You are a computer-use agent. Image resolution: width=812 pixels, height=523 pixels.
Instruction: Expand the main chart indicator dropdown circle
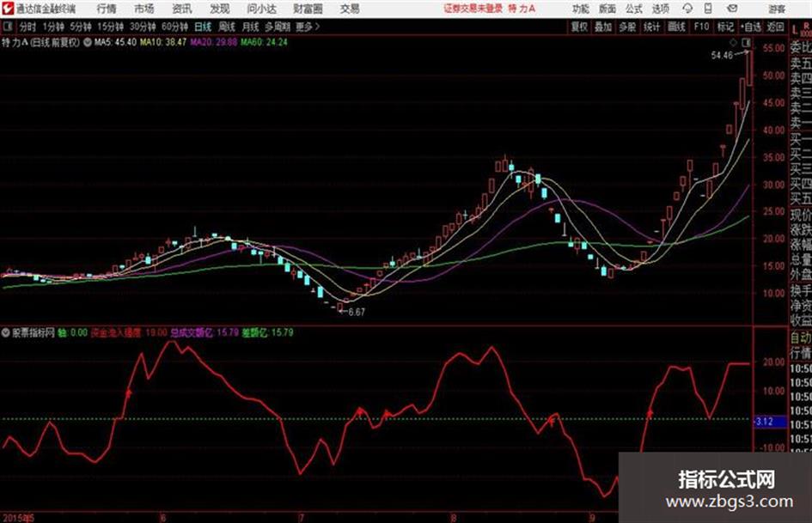click(88, 42)
